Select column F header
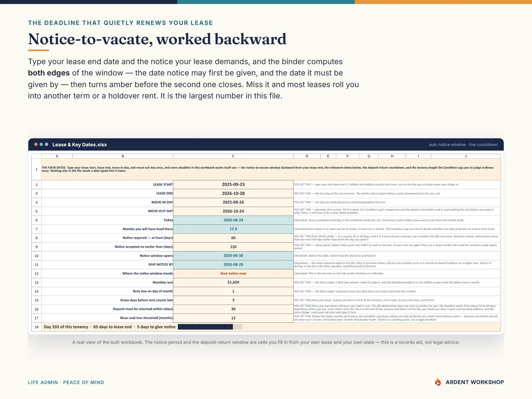This screenshot has width=532, height=399. pyautogui.click(x=347, y=156)
